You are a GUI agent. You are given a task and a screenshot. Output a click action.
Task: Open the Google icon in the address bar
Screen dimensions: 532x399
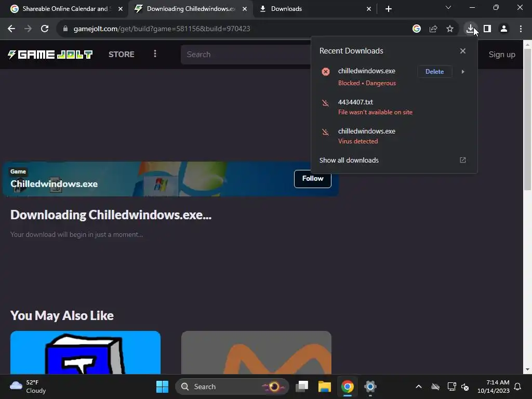[417, 29]
